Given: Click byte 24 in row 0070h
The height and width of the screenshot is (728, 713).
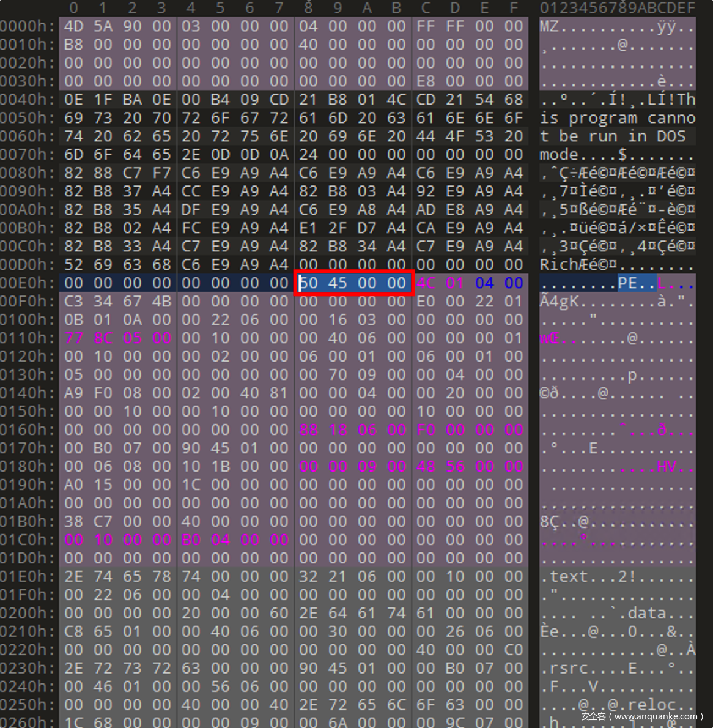Looking at the screenshot, I should click(x=308, y=155).
